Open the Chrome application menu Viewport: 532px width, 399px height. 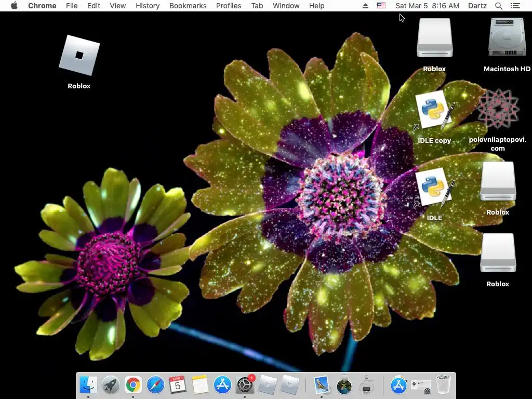pos(42,6)
